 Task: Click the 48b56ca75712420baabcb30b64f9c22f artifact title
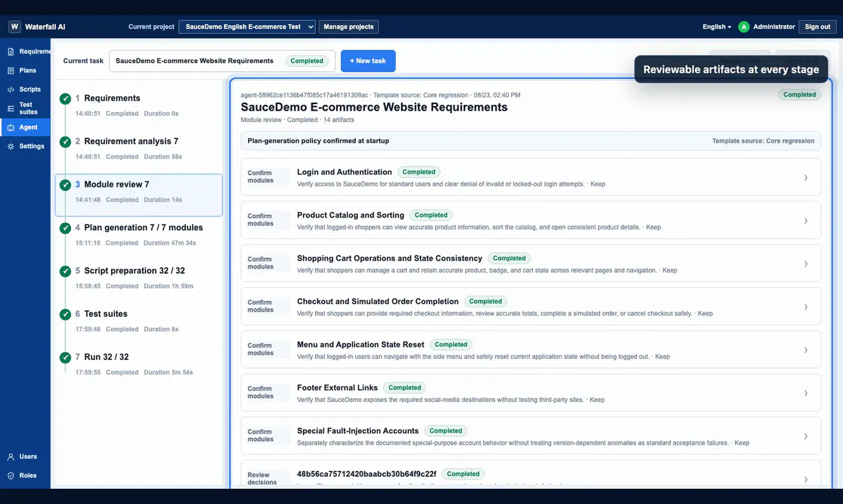[x=366, y=473]
